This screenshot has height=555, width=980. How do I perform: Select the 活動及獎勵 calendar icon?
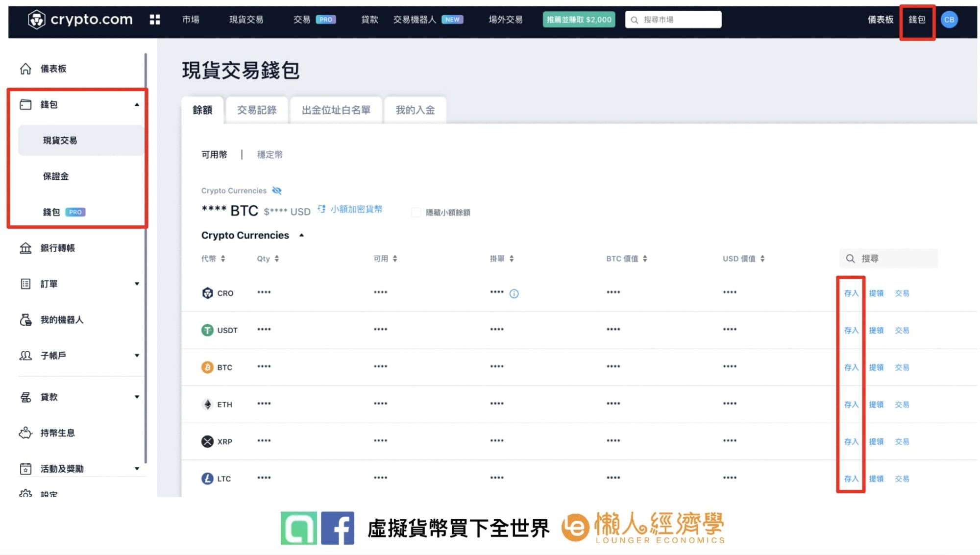click(x=25, y=469)
